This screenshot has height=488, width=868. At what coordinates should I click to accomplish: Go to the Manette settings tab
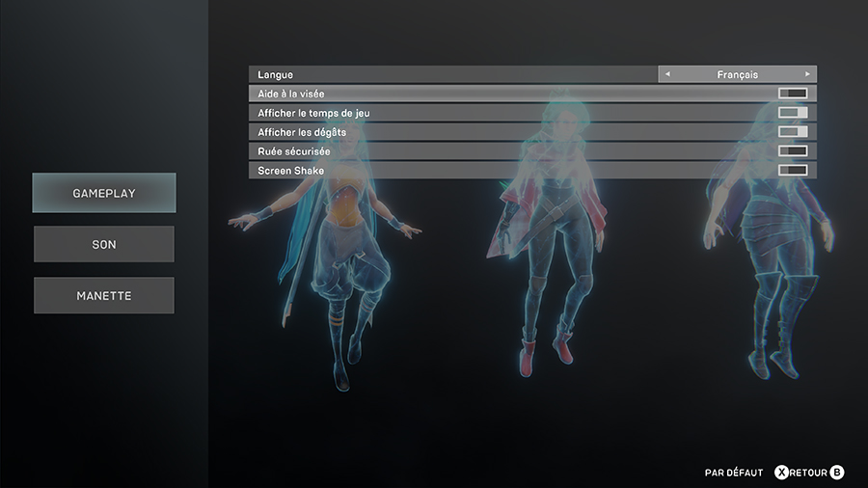(x=104, y=296)
